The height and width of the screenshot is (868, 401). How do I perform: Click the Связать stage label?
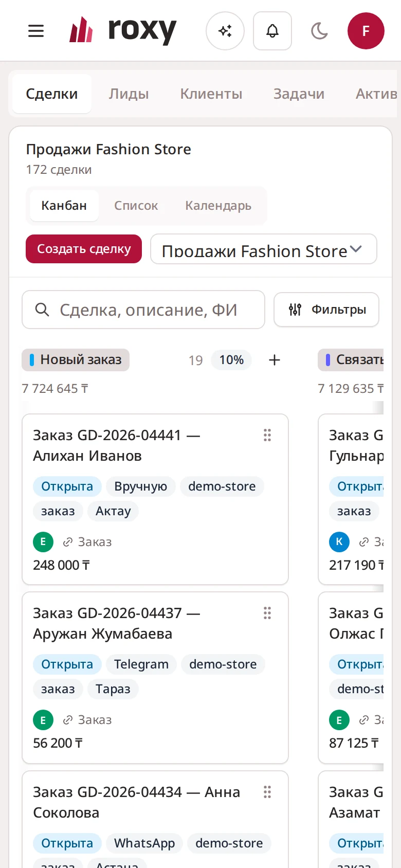tap(352, 359)
